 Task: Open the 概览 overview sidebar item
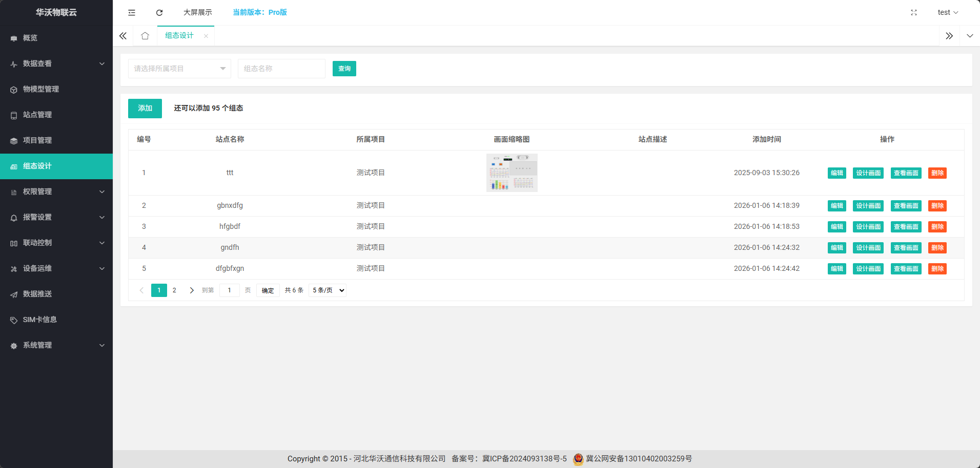[30, 38]
